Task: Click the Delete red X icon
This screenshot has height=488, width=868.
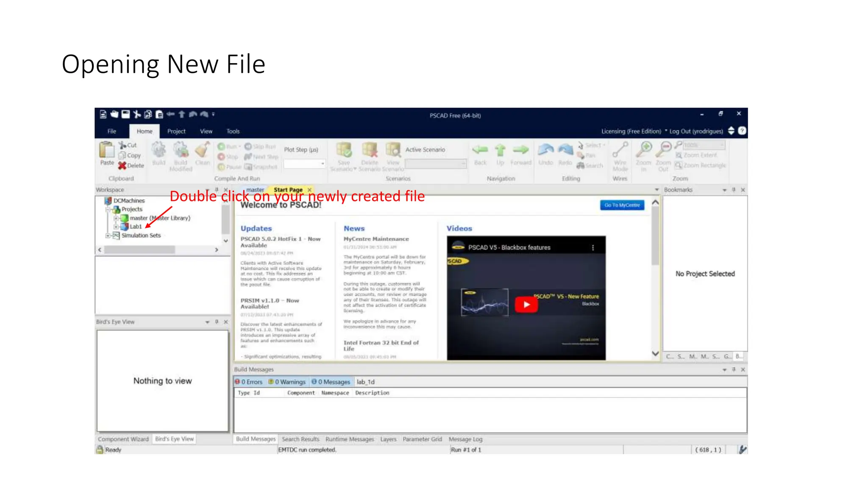Action: pos(122,166)
